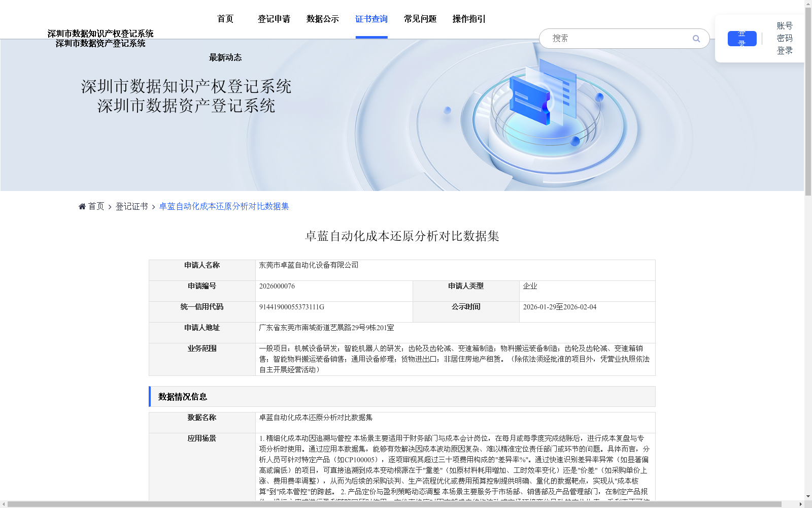Click the horizontal scrollbar right arrow

[x=801, y=504]
